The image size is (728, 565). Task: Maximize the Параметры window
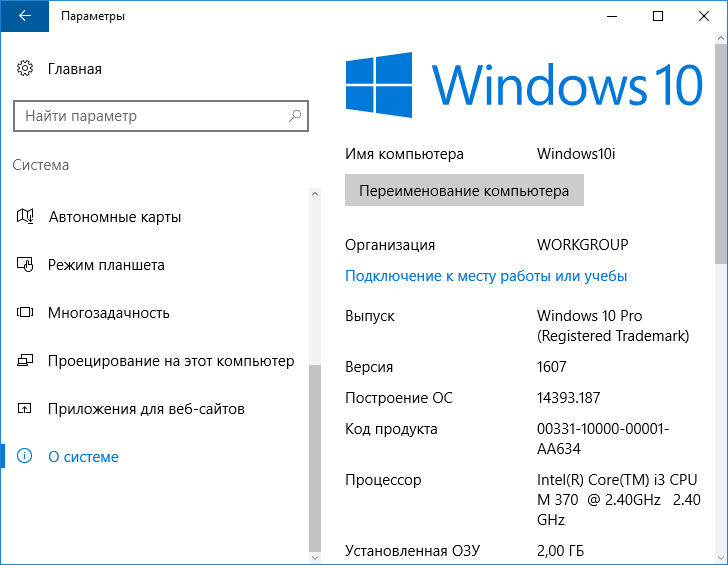tap(657, 16)
